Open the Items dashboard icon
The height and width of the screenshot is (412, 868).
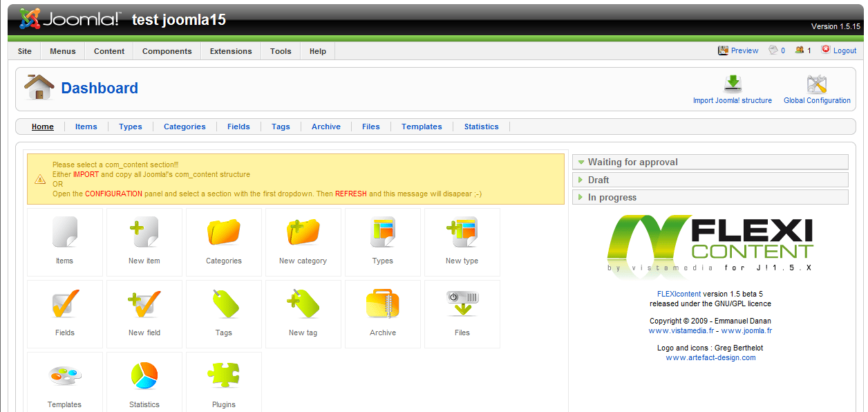[x=65, y=232]
